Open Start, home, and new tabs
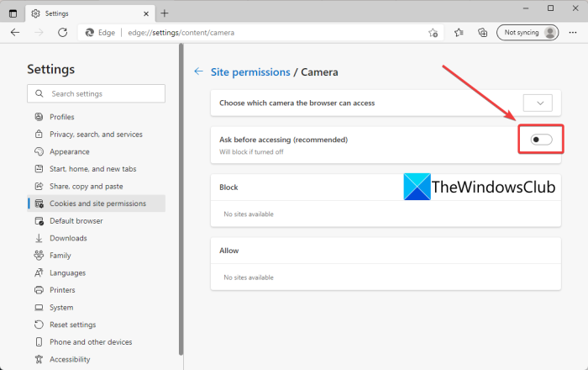 (93, 169)
